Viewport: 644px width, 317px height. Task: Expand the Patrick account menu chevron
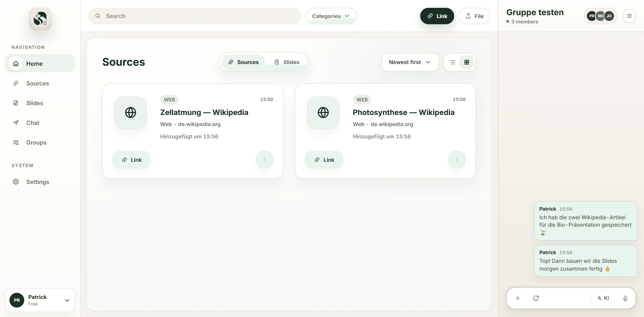pos(67,300)
